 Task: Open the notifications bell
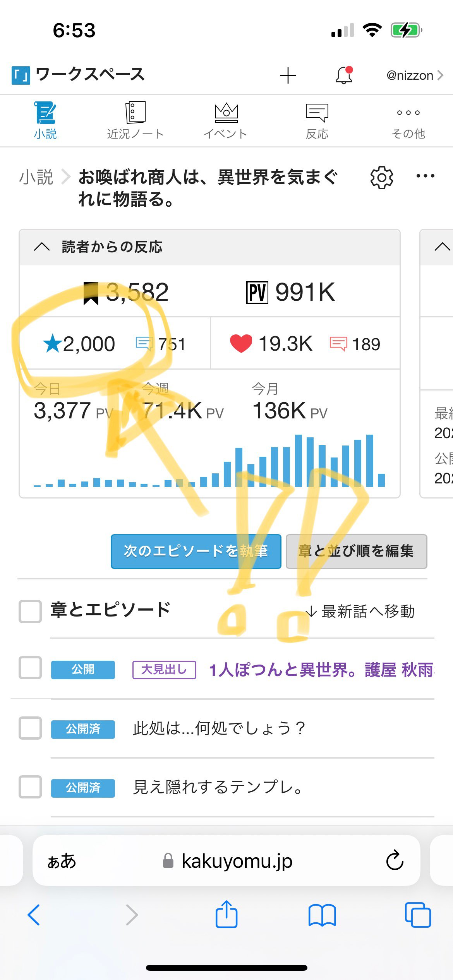[344, 75]
